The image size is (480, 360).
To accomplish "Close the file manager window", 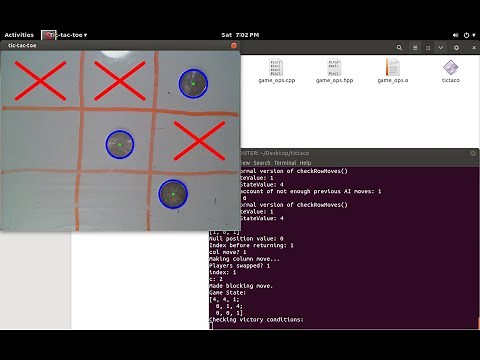I will pyautogui.click(x=474, y=48).
